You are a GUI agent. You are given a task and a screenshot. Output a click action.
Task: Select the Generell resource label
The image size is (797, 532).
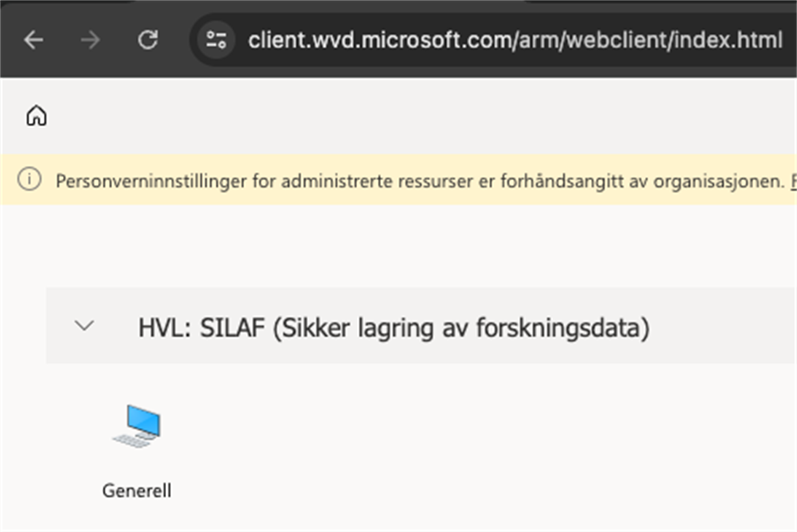pyautogui.click(x=137, y=491)
